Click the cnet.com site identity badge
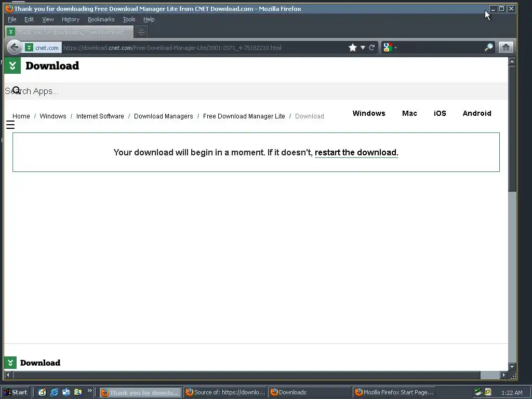Image resolution: width=532 pixels, height=399 pixels. 43,48
